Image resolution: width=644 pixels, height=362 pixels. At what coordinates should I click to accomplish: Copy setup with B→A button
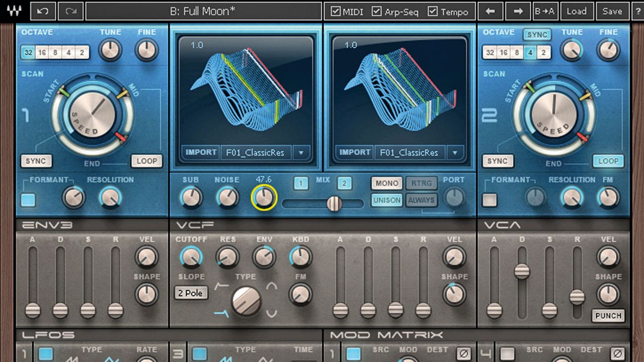545,11
